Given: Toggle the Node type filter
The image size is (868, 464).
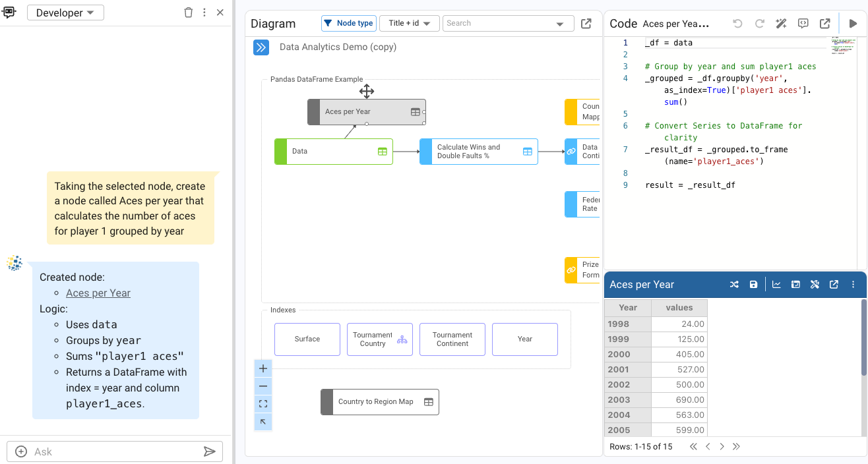Looking at the screenshot, I should click(x=348, y=24).
